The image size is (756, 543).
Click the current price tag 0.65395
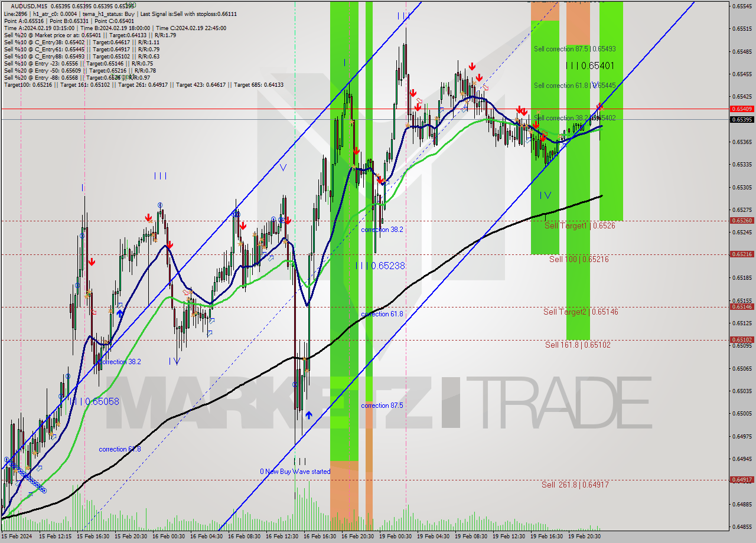(742, 119)
